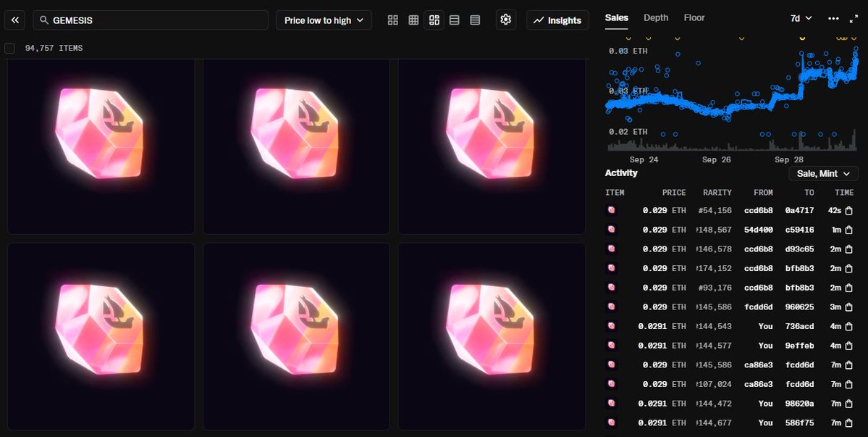The width and height of the screenshot is (868, 437).
Task: Click bag icon in the 3m row
Action: point(848,307)
